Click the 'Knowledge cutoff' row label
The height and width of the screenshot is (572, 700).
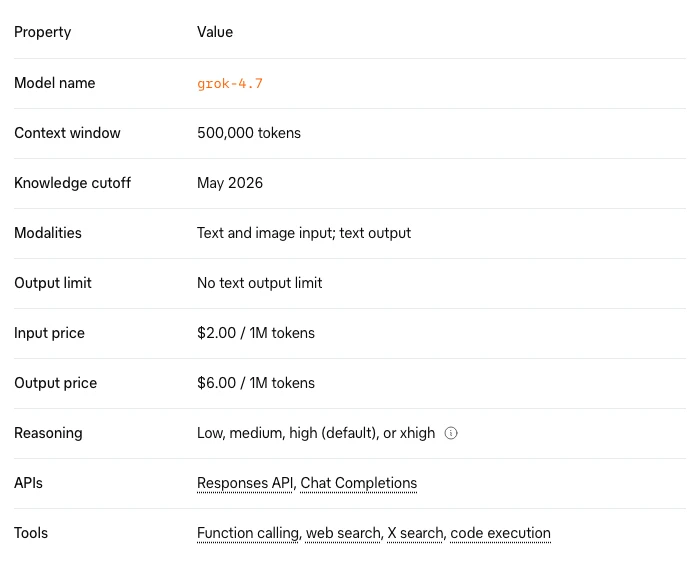72,183
